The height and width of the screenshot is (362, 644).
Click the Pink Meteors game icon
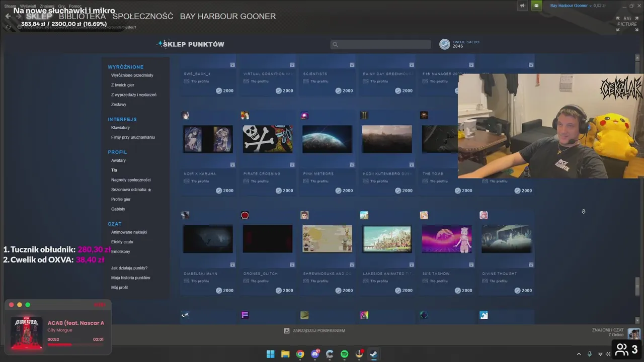304,116
